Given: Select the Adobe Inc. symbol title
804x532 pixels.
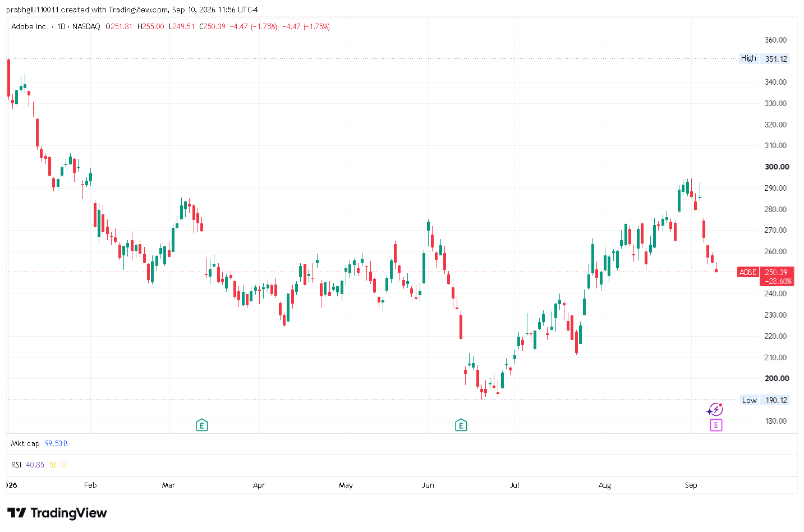Looking at the screenshot, I should tap(30, 26).
